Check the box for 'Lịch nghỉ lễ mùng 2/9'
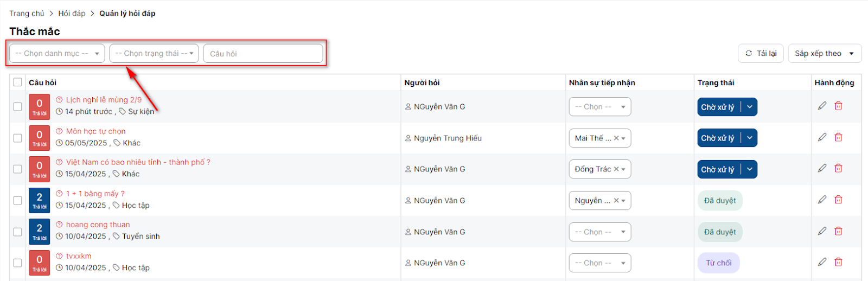 (x=18, y=107)
